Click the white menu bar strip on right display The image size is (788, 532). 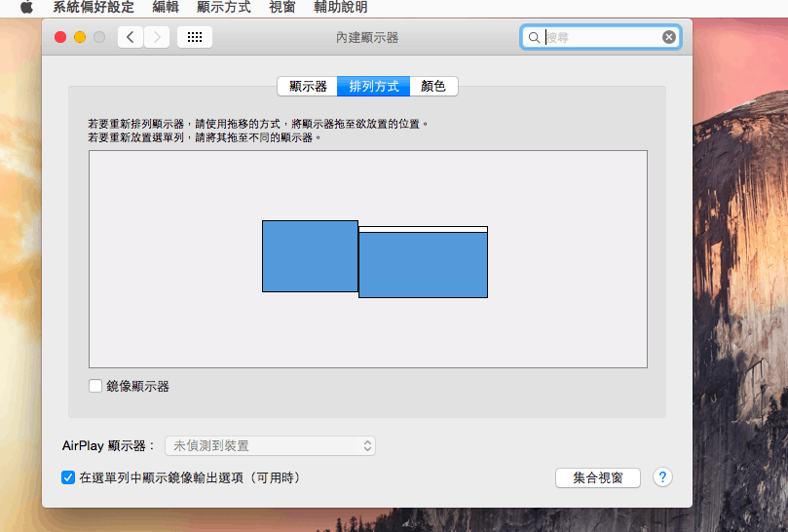pos(423,229)
